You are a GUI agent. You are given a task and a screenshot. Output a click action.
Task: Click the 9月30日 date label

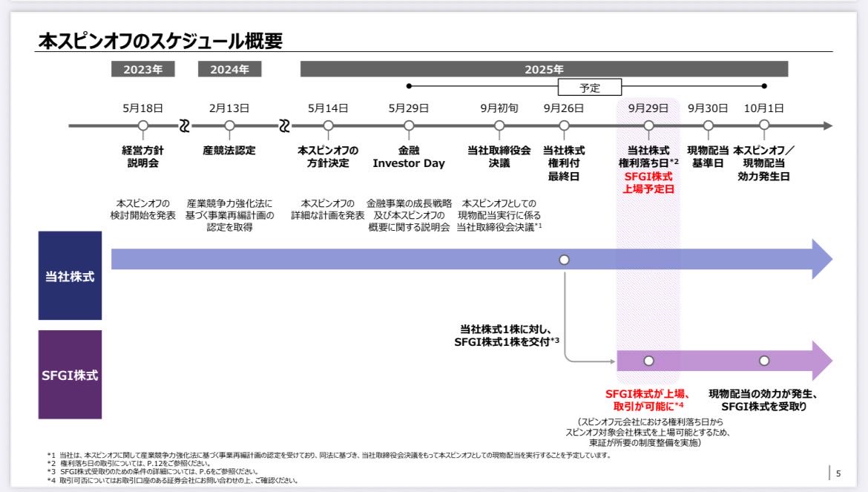(708, 108)
